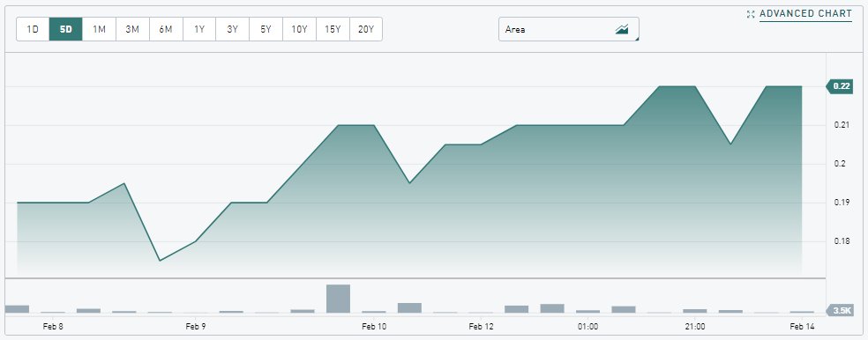Click the 0.22 current price tag
The width and height of the screenshot is (868, 340).
tap(839, 86)
